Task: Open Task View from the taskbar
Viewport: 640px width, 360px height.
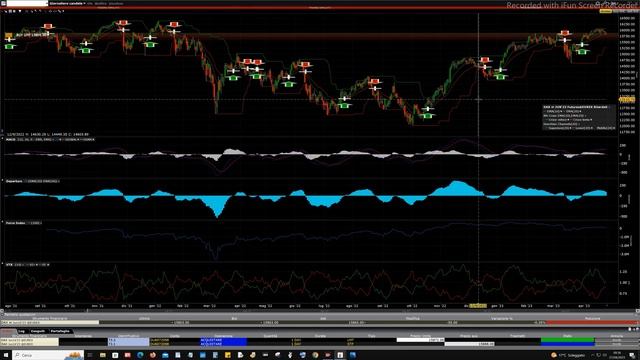Action: tap(90, 355)
